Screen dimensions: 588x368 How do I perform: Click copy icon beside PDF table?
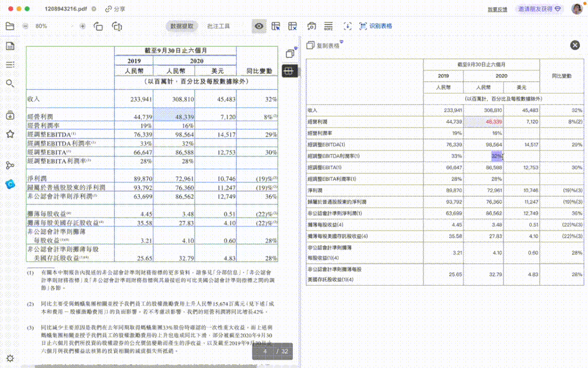point(290,53)
